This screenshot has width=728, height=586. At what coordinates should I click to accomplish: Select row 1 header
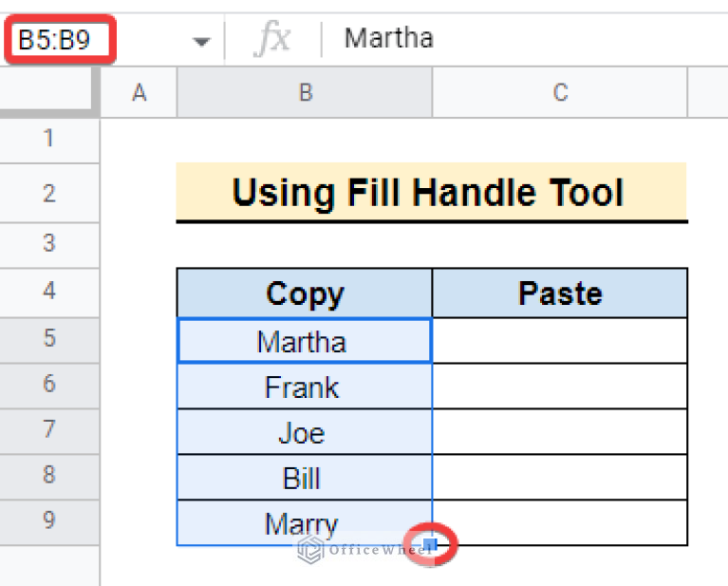pos(49,141)
